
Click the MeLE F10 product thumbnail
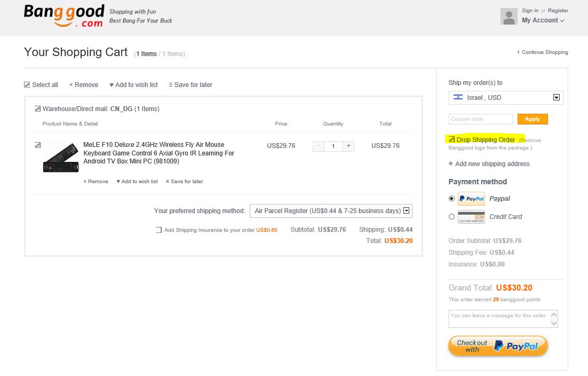click(60, 156)
